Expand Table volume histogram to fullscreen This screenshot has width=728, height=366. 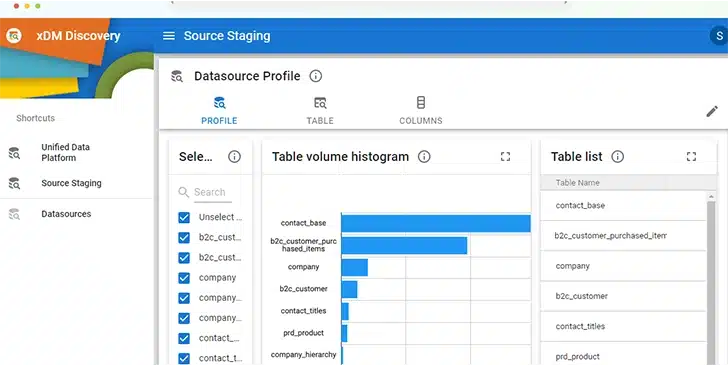click(506, 157)
